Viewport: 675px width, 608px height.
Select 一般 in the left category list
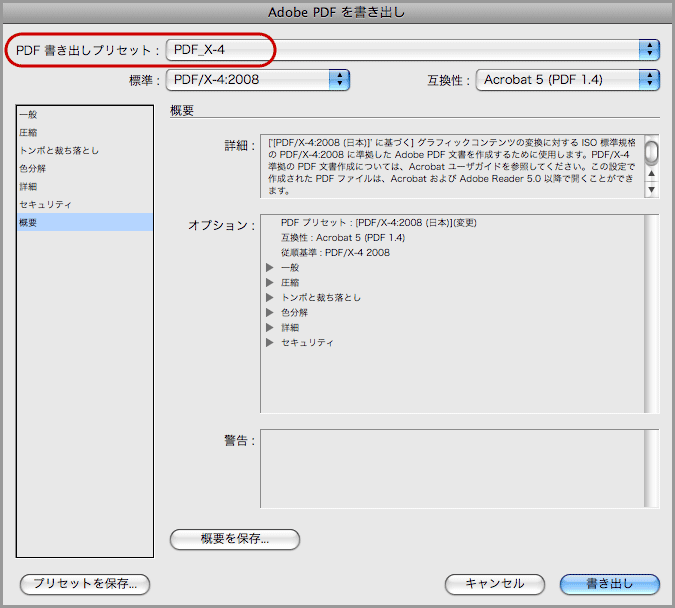[x=85, y=115]
